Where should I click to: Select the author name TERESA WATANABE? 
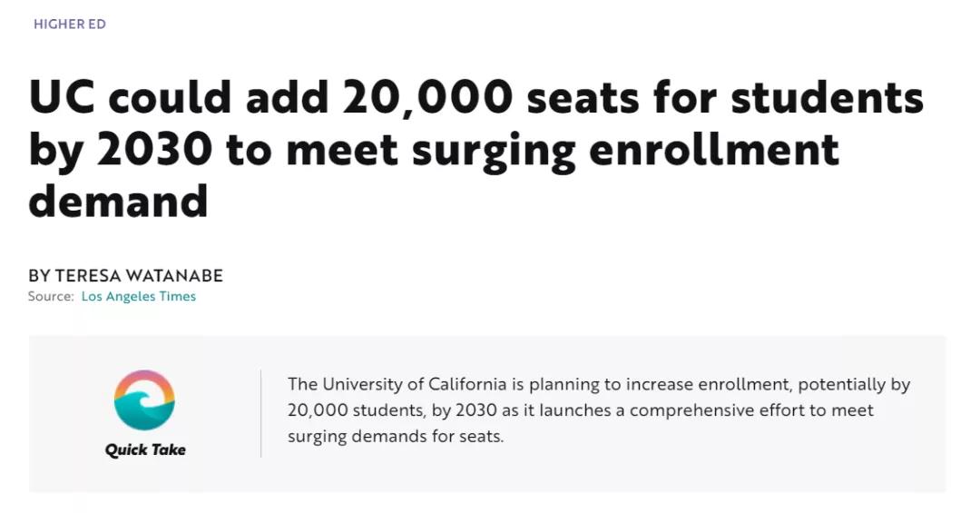point(139,275)
